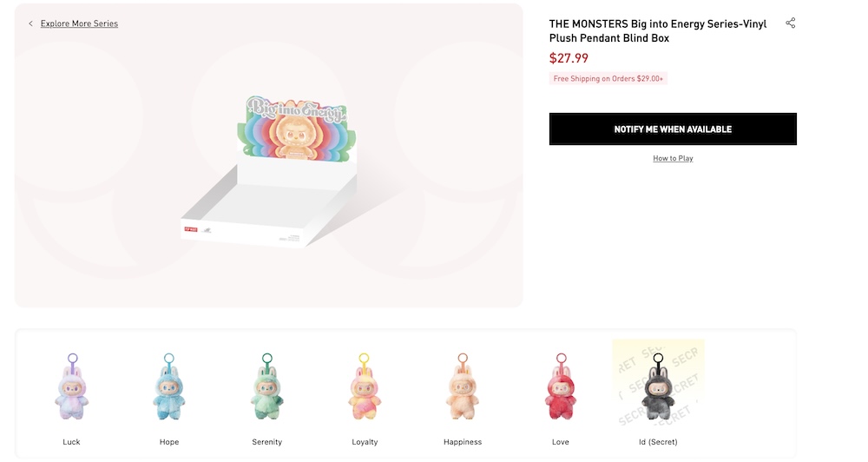Click the $27.99 price text
This screenshot has height=462, width=868.
(569, 58)
